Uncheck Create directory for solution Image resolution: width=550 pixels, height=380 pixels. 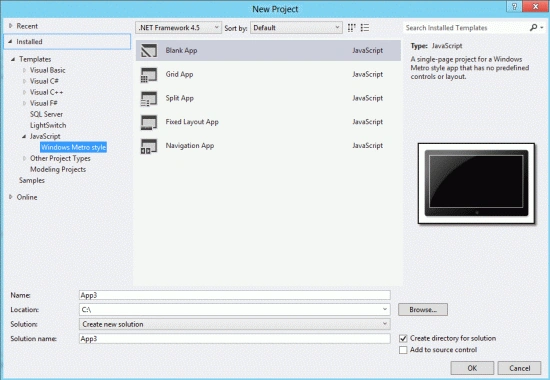coord(403,339)
